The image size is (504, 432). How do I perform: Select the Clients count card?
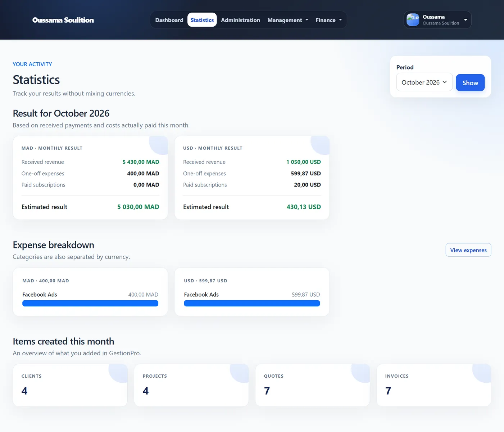(70, 385)
